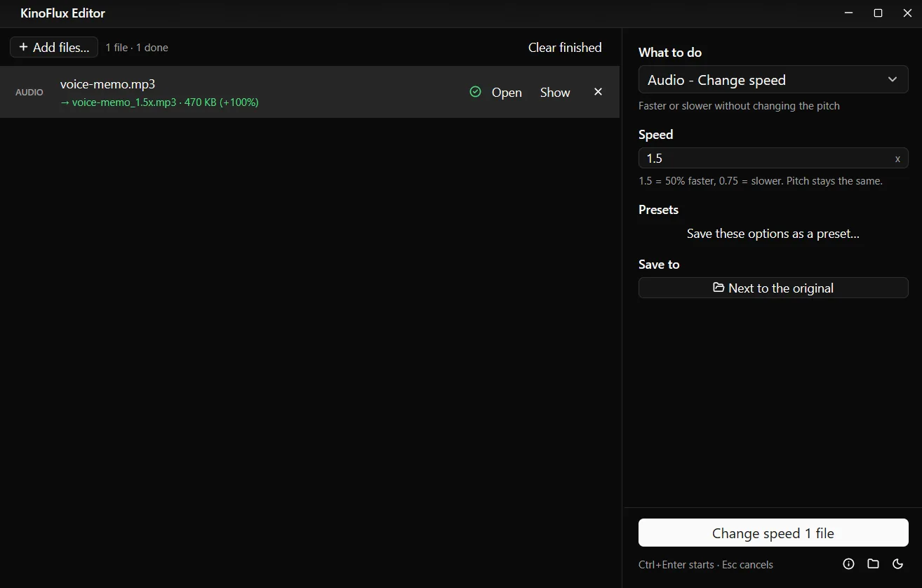Open the converted voice-memo file

point(507,92)
